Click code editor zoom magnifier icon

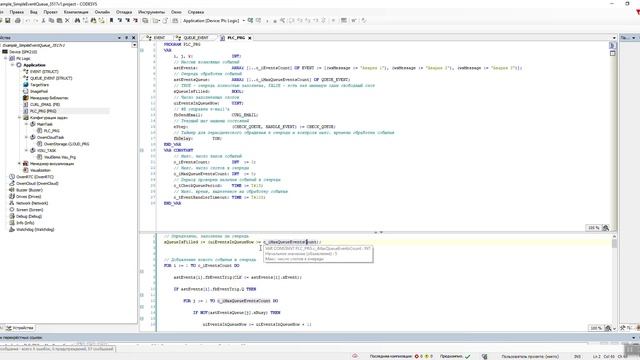point(608,328)
